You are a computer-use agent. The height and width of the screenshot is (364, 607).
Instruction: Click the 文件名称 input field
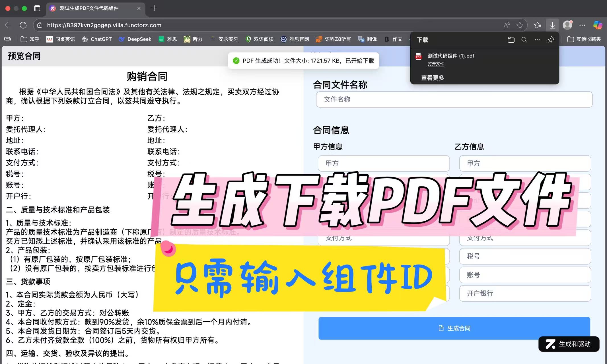[454, 100]
